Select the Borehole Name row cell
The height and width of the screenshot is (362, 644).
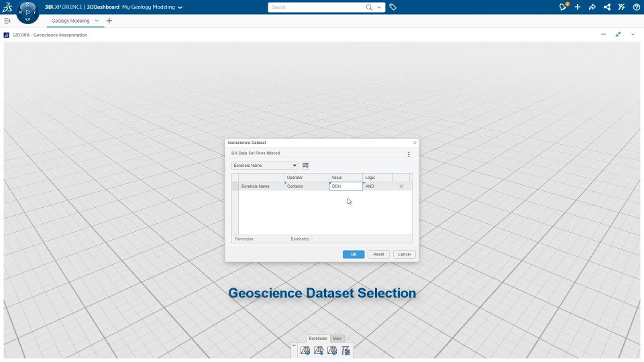(x=261, y=186)
